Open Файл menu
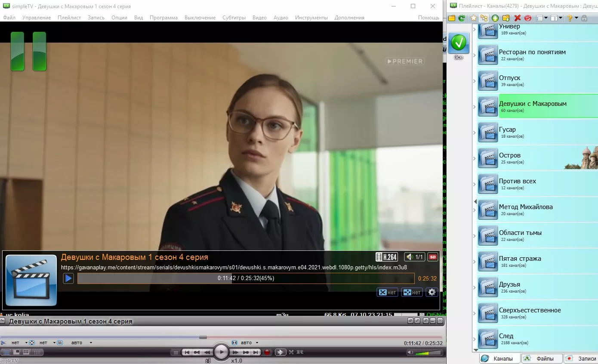 [x=9, y=18]
